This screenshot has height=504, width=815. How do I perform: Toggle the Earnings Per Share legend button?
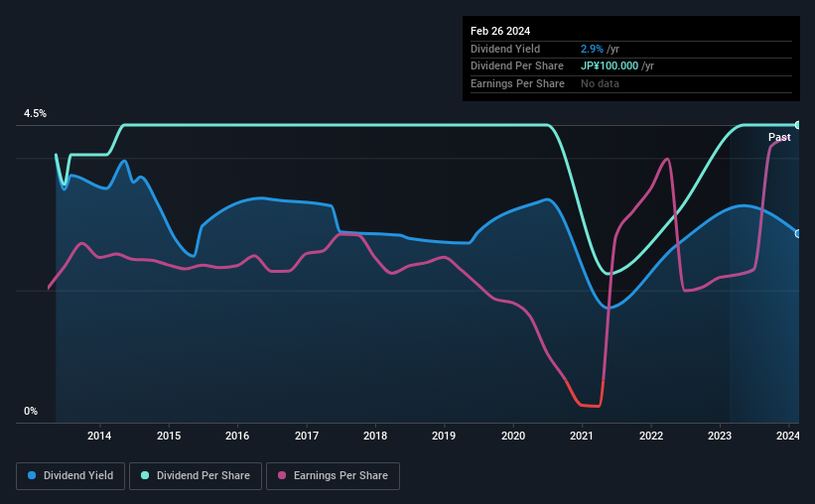tap(333, 476)
